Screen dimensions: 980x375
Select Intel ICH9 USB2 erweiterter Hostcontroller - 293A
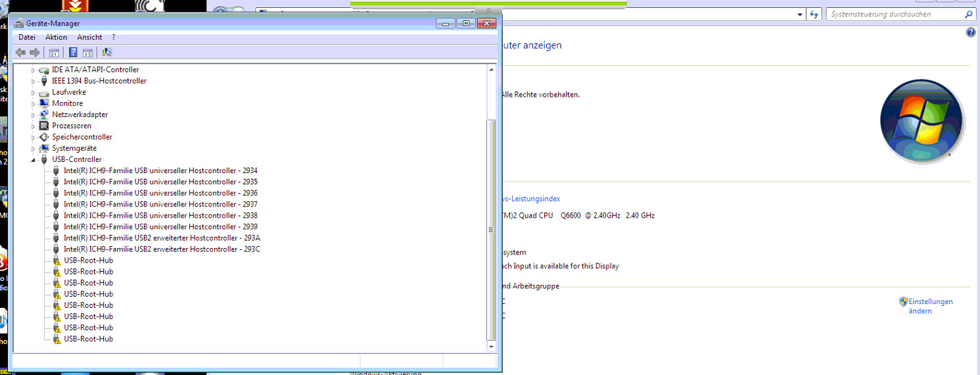162,238
